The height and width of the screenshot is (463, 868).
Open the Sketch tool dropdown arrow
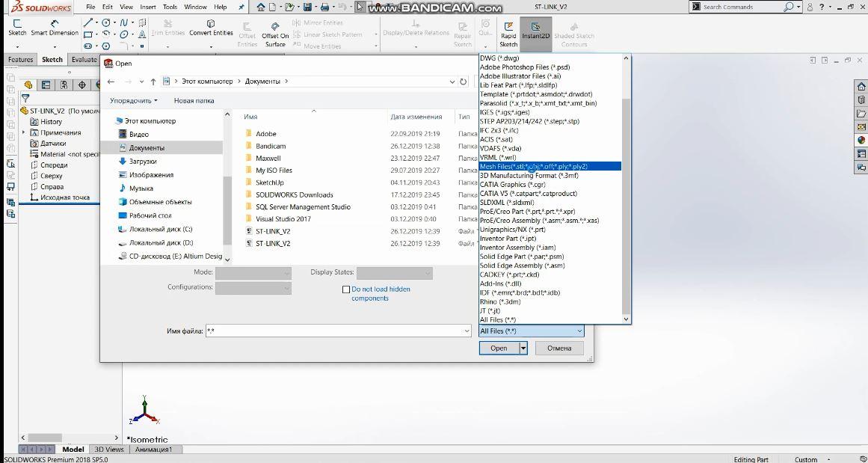pyautogui.click(x=17, y=46)
